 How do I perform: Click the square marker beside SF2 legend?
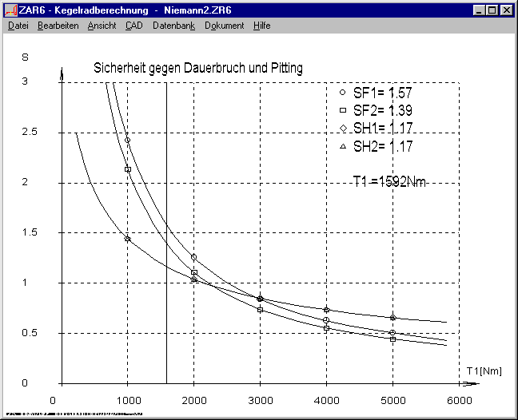343,110
